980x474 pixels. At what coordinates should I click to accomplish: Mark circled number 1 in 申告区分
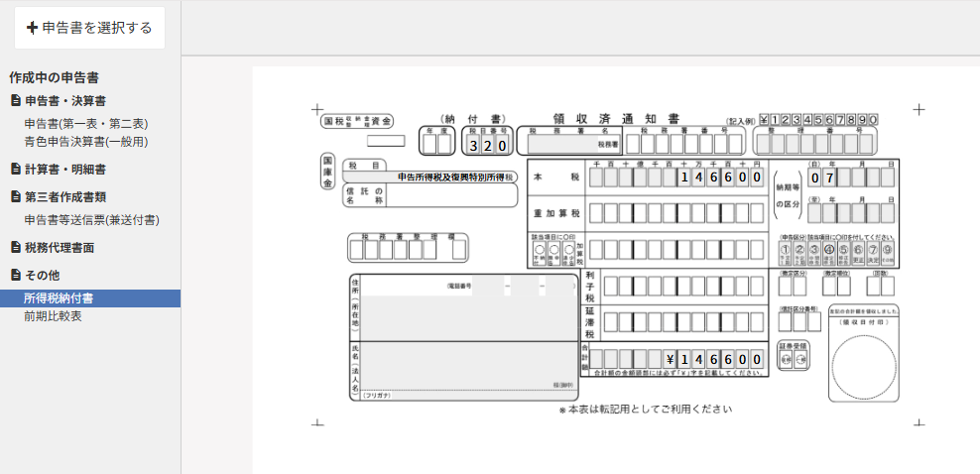click(785, 253)
